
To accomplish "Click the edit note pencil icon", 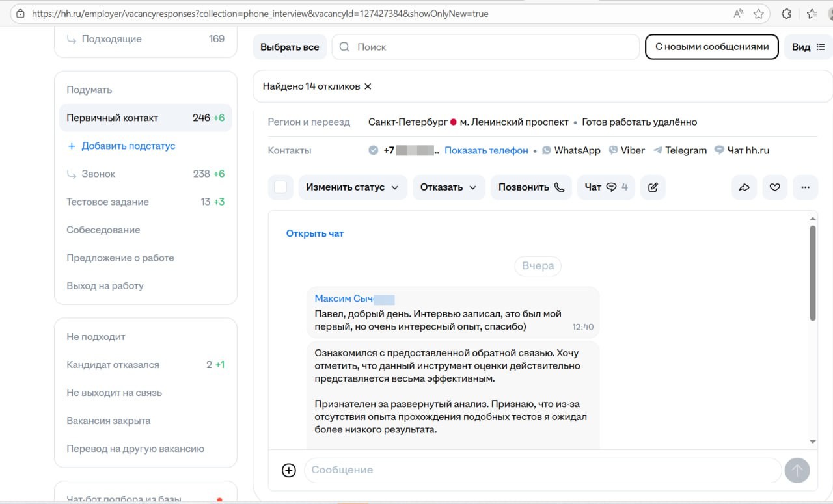I will click(x=653, y=187).
